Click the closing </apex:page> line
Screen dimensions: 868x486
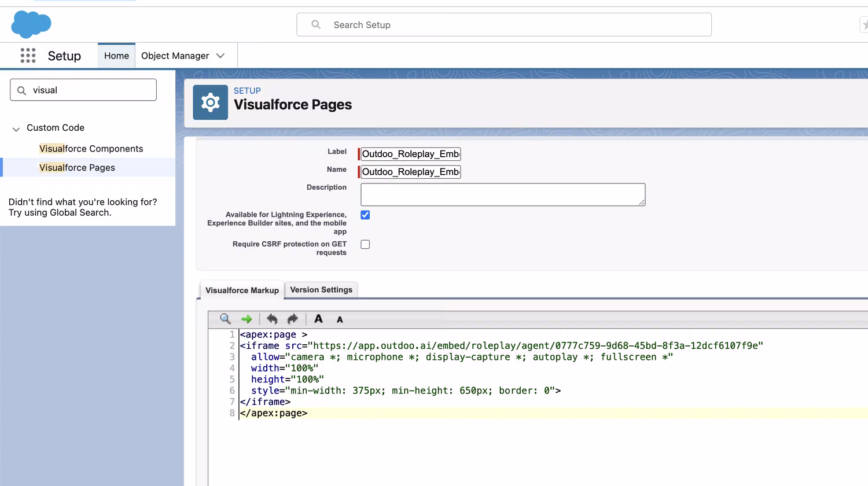point(274,413)
